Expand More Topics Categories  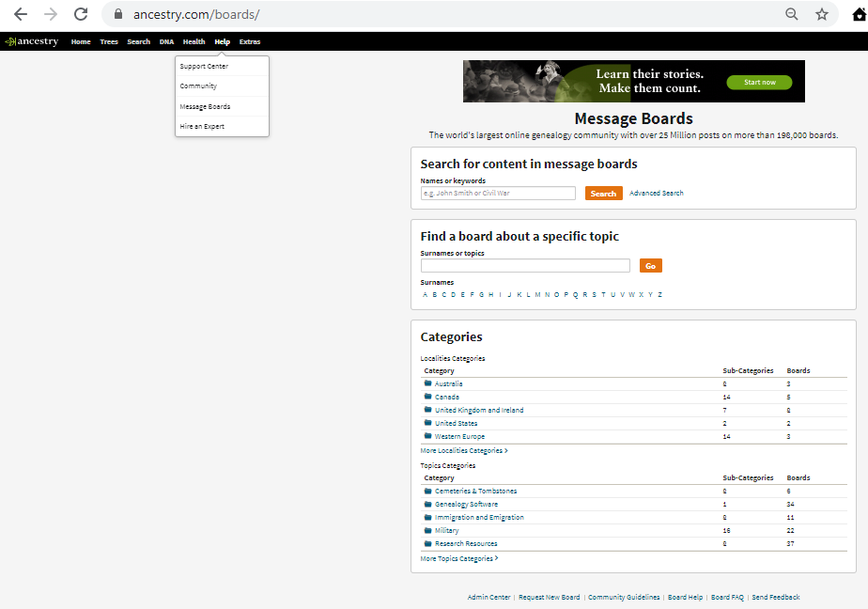tap(459, 558)
